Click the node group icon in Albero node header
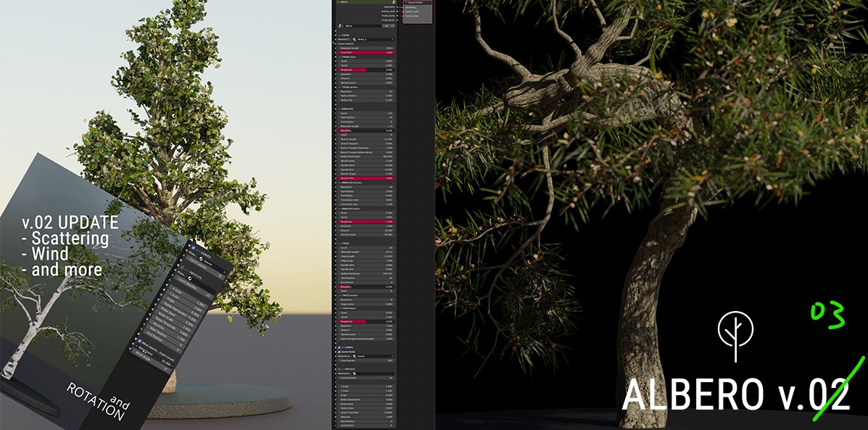The height and width of the screenshot is (430, 868). 394,3
